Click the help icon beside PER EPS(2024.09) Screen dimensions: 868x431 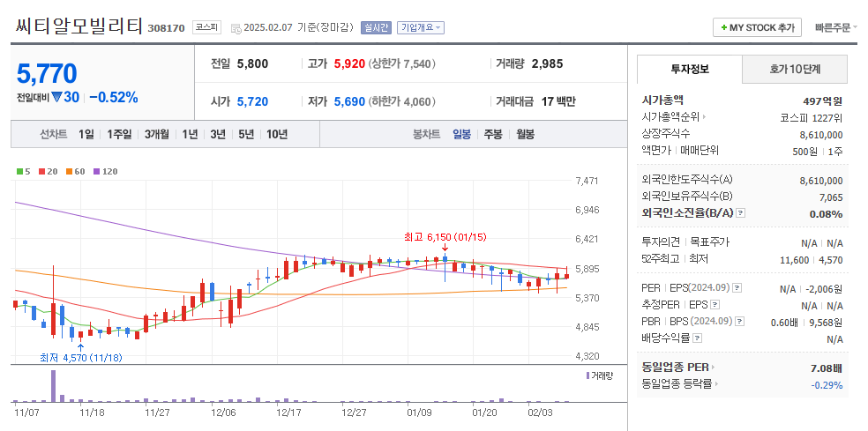point(737,288)
